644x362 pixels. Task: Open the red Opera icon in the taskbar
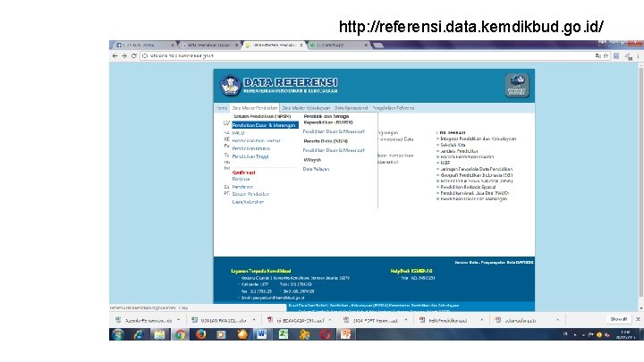pos(326,334)
